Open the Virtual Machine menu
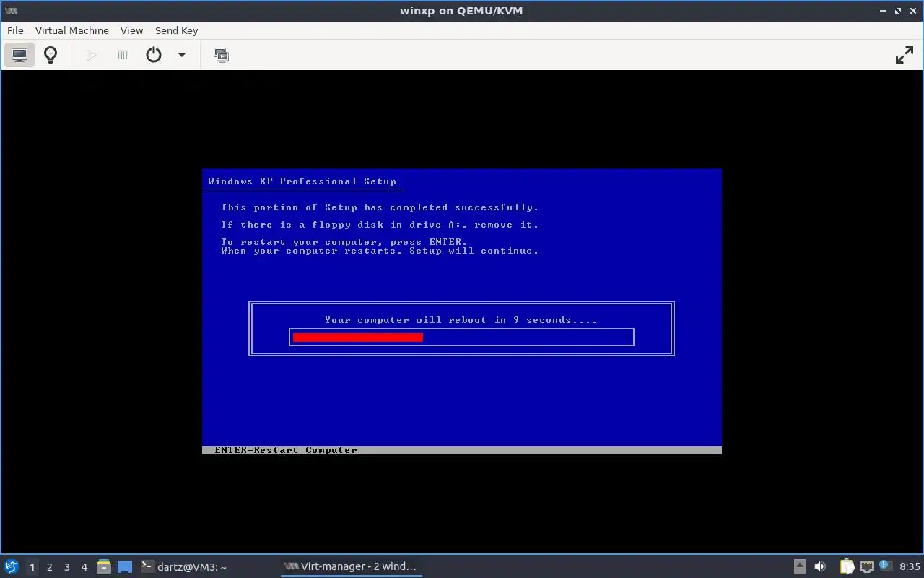 [72, 30]
